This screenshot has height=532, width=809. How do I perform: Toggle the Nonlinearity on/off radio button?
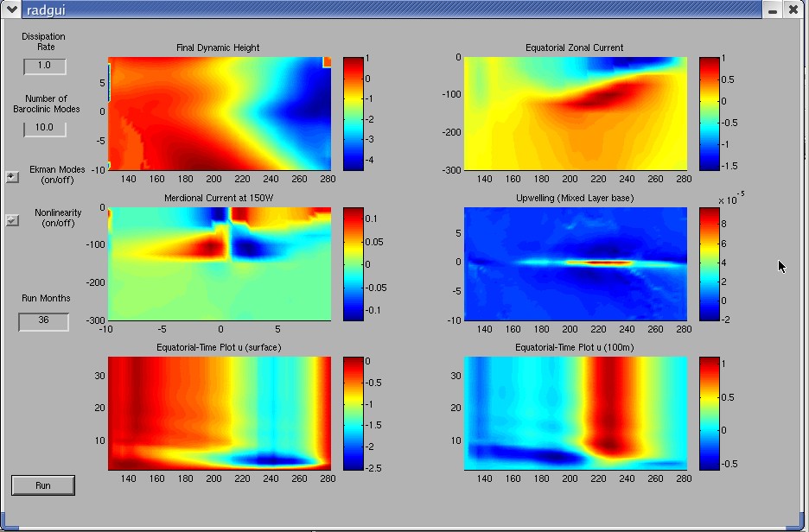click(12, 220)
